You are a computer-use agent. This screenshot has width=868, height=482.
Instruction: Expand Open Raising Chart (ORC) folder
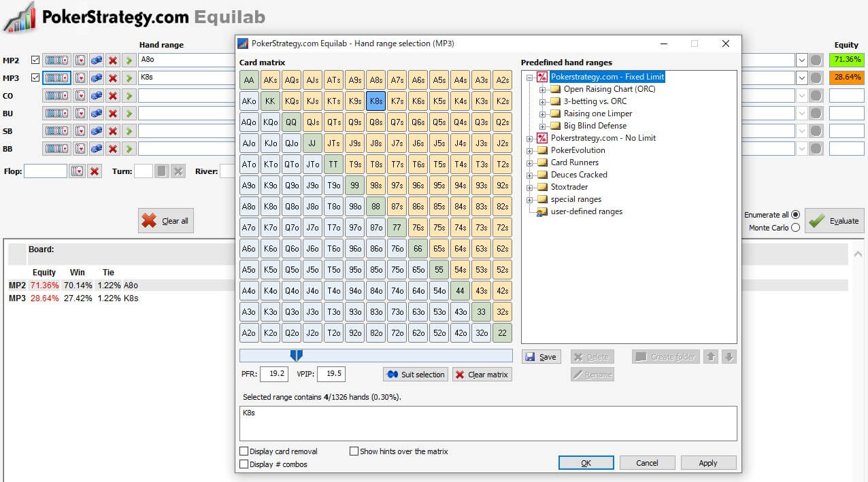pos(542,89)
